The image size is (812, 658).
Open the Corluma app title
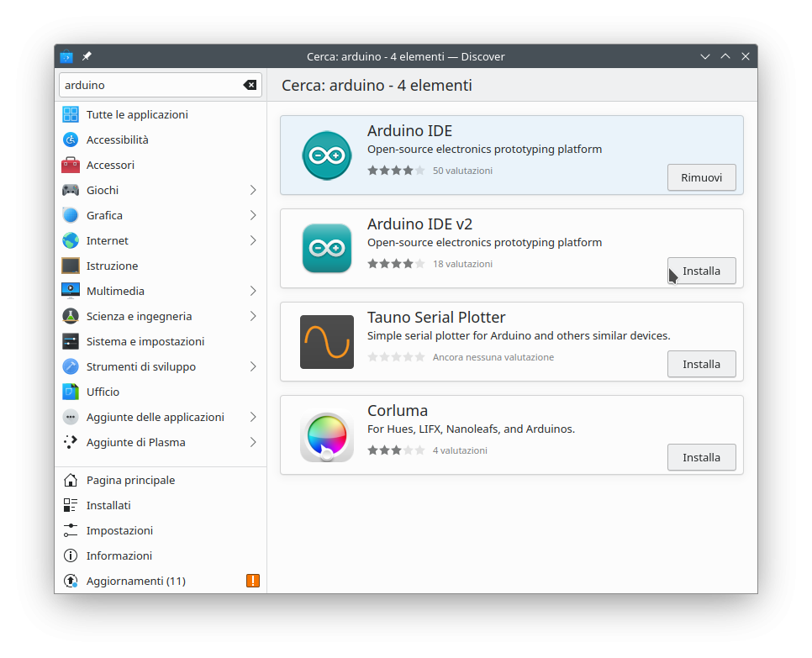pos(398,411)
